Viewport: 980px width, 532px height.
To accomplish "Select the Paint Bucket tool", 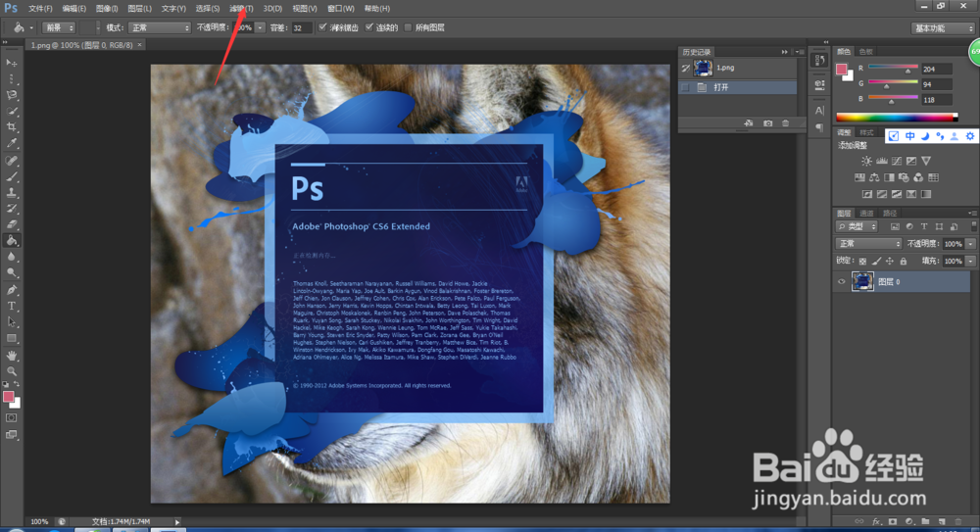I will coord(11,241).
